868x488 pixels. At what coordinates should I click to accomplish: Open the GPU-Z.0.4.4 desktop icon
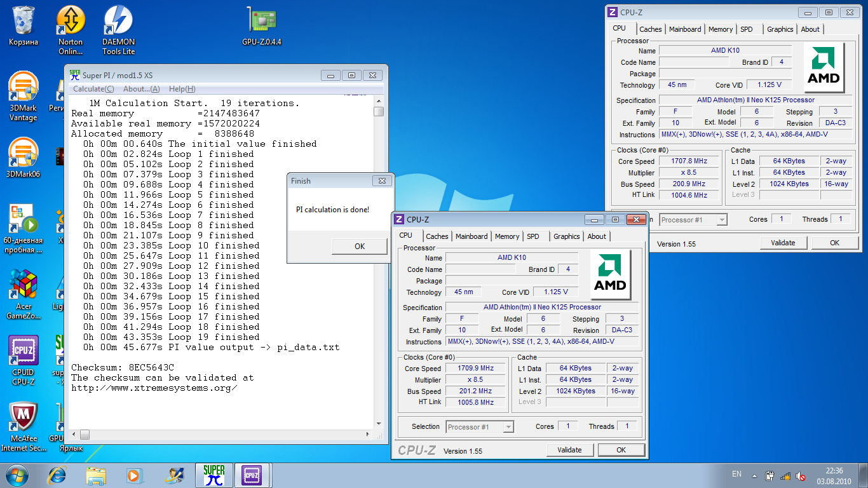[x=262, y=26]
